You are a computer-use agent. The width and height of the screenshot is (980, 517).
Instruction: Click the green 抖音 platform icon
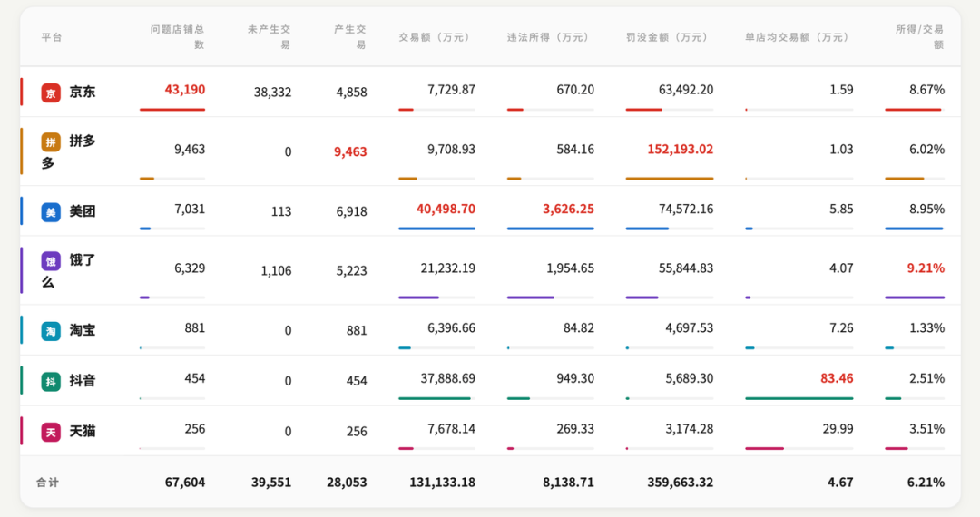51,382
